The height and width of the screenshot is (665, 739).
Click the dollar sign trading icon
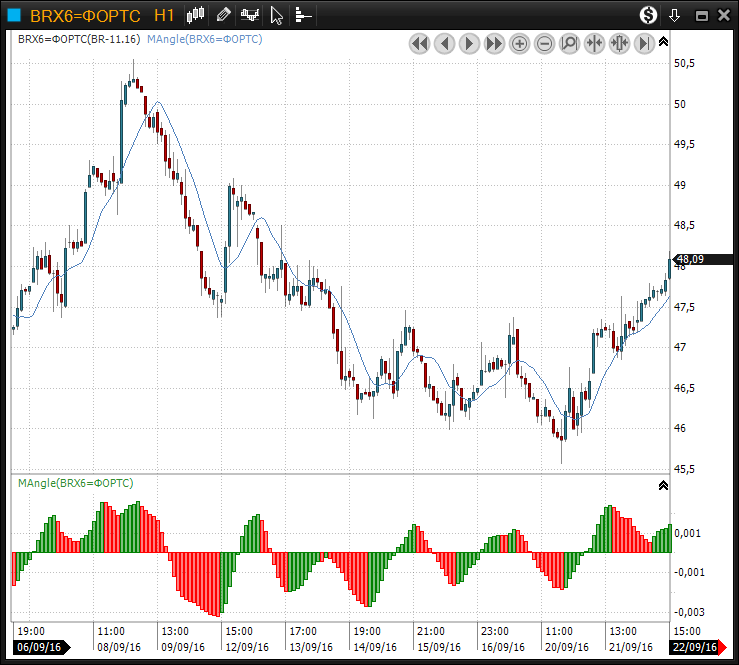click(649, 15)
